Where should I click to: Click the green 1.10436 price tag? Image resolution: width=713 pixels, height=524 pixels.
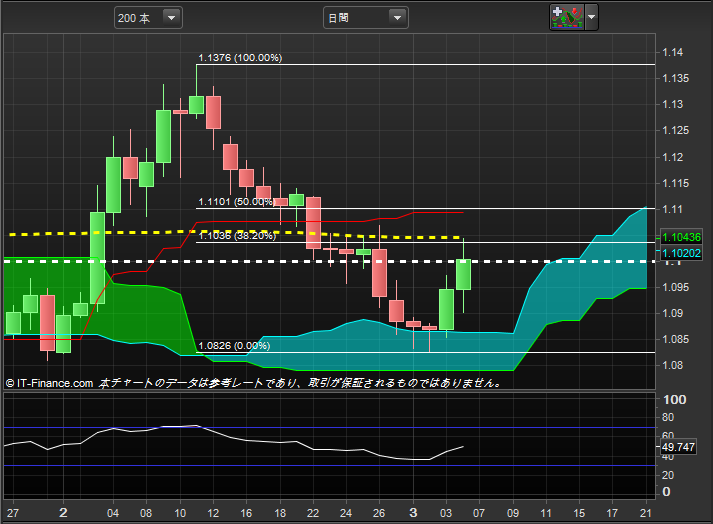681,237
